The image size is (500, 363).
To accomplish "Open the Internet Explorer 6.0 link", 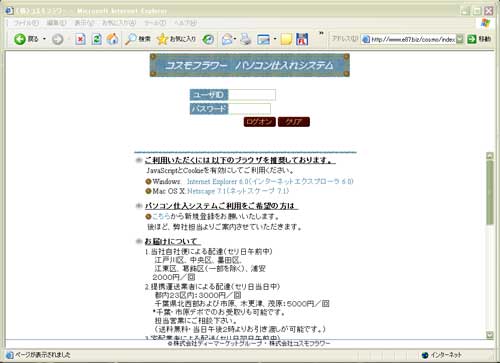I will (270, 181).
